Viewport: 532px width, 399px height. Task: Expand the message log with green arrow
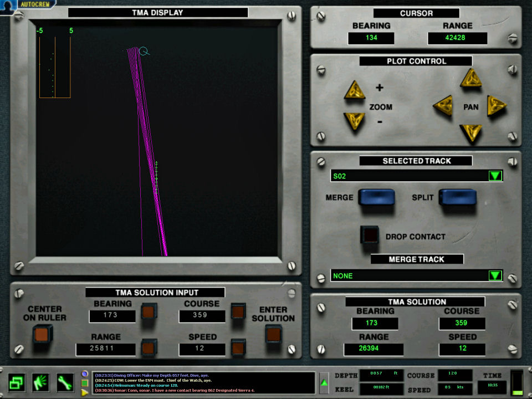pyautogui.click(x=324, y=382)
